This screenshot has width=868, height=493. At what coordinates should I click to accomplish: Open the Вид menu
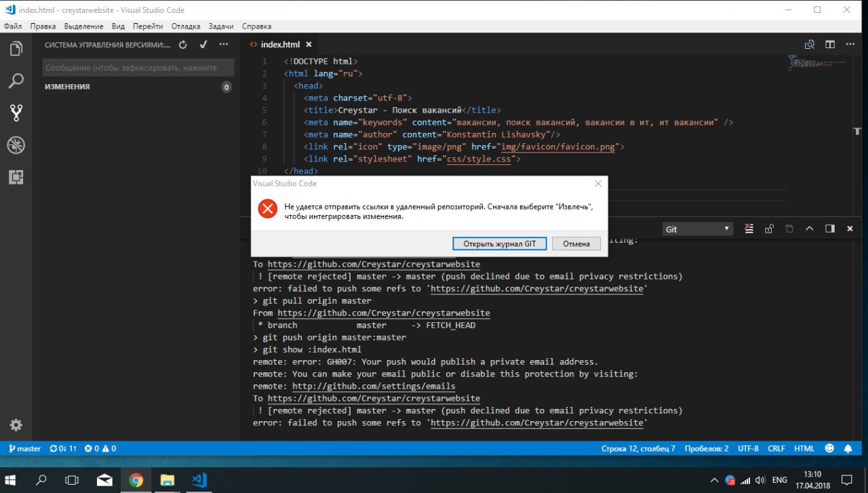[118, 26]
